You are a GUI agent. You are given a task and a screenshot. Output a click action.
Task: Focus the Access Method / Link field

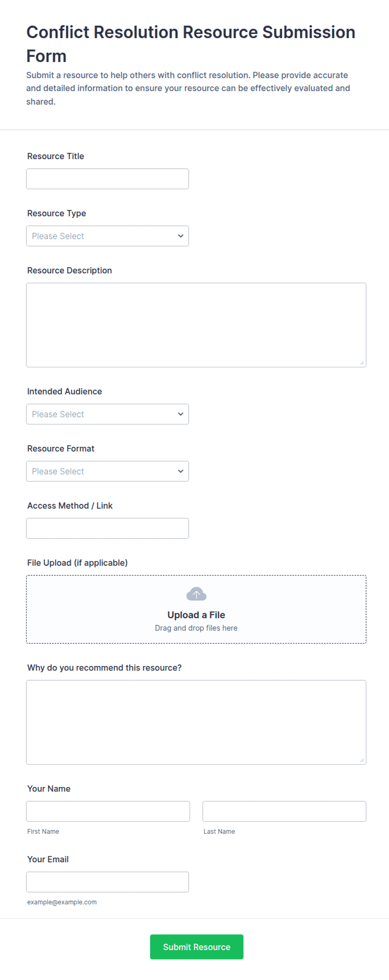point(107,528)
